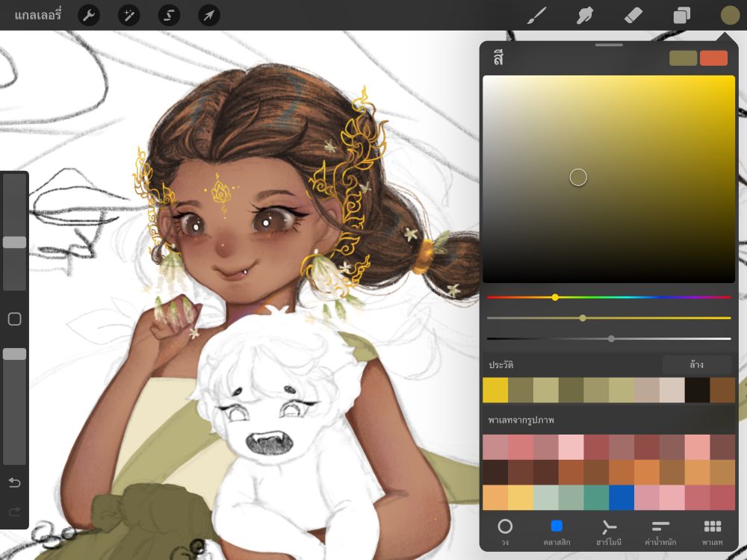Tap the active color circle in top bar
The image size is (747, 560).
coord(730,15)
